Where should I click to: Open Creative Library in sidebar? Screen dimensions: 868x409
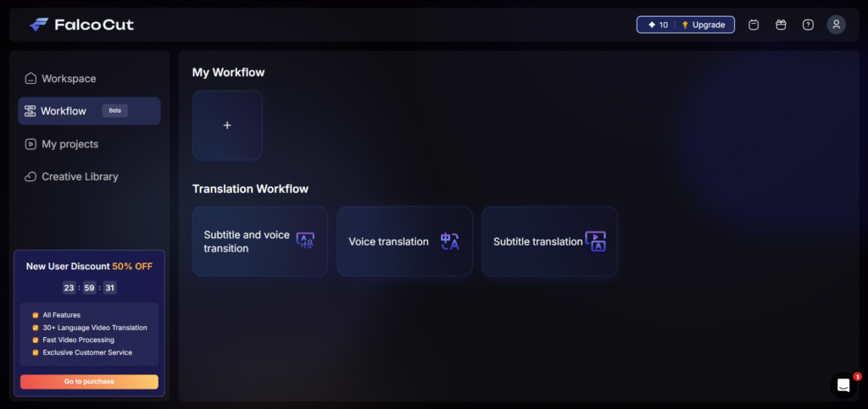pos(89,177)
